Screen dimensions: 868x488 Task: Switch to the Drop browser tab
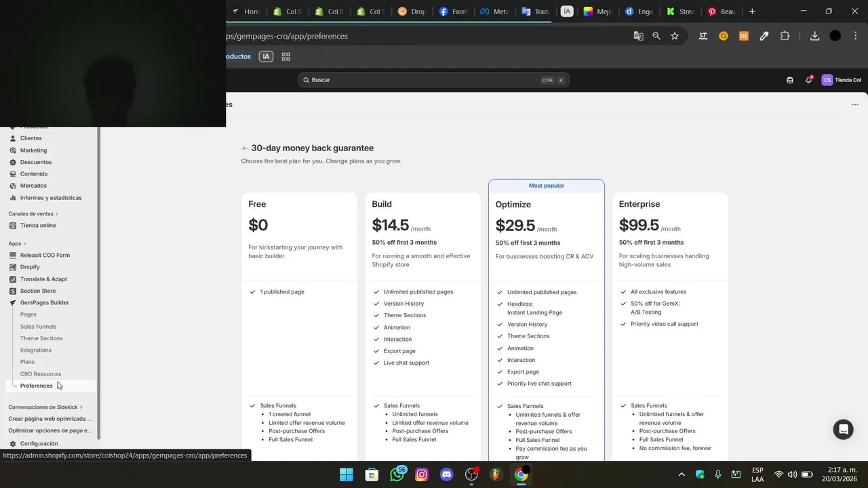coord(412,12)
